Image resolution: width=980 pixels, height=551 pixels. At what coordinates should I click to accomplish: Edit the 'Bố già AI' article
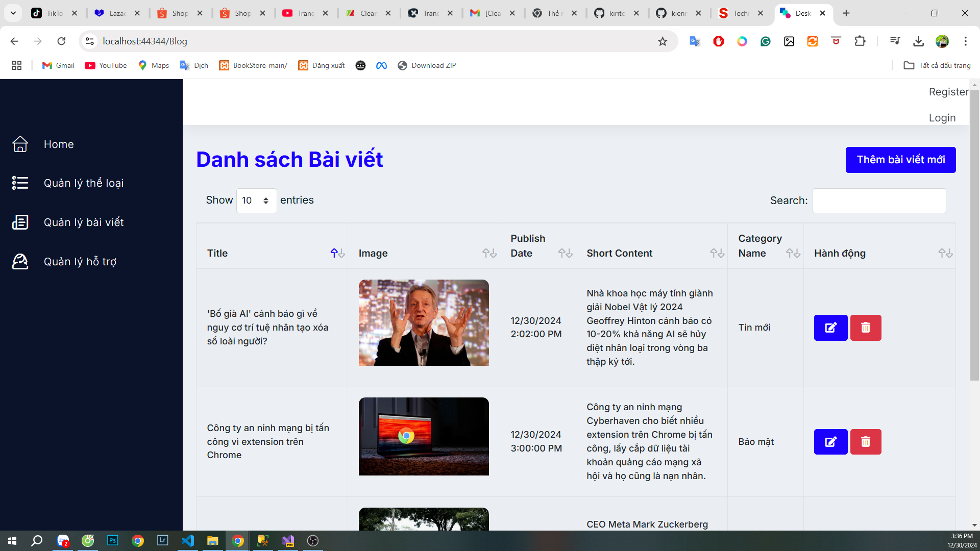830,328
